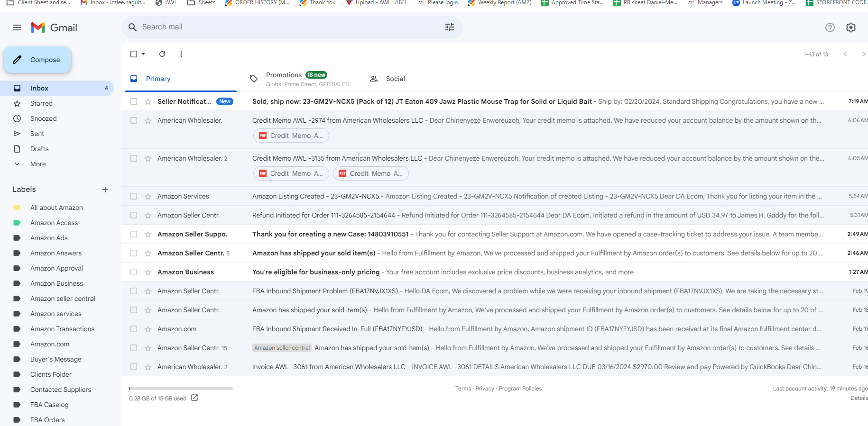
Task: Star the Credit Memo AWL -2974 email
Action: [x=148, y=120]
